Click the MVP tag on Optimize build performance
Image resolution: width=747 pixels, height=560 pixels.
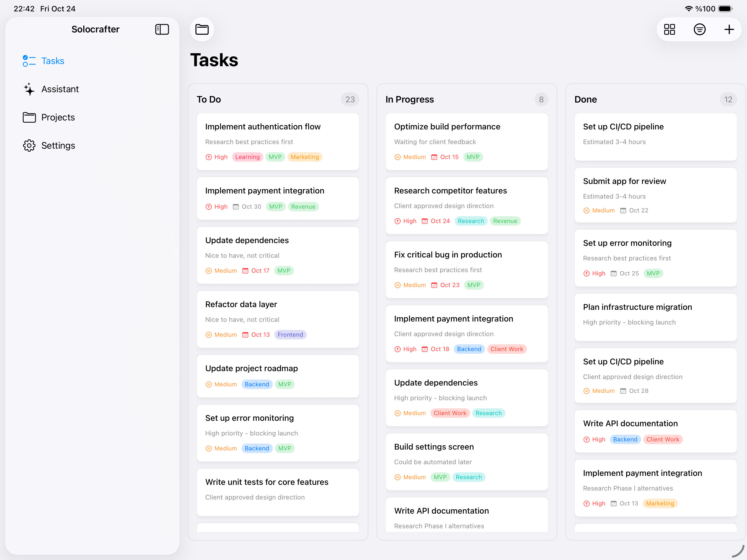[x=473, y=157]
